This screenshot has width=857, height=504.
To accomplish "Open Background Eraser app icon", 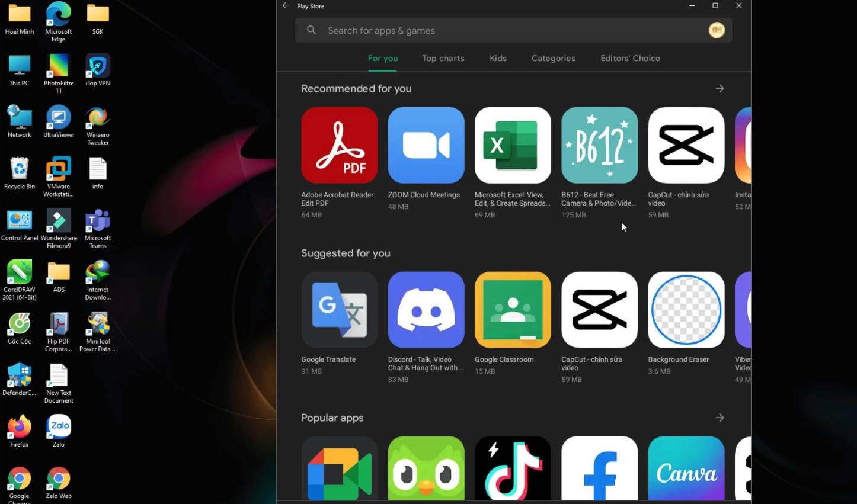I will 686,310.
